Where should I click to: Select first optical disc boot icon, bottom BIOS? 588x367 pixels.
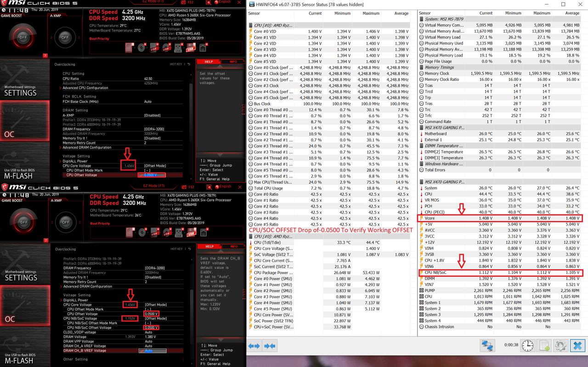click(142, 232)
